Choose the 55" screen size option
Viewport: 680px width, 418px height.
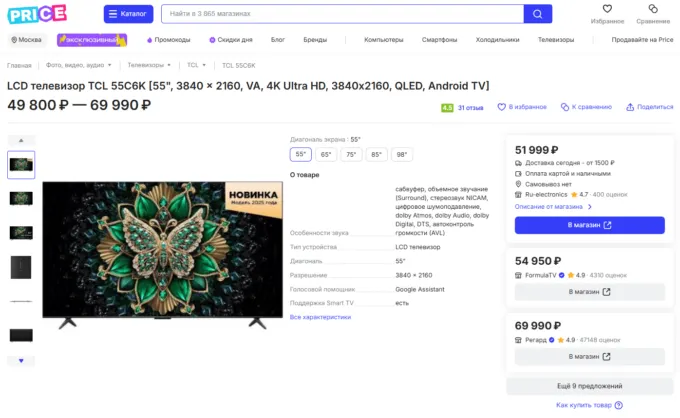tap(301, 154)
